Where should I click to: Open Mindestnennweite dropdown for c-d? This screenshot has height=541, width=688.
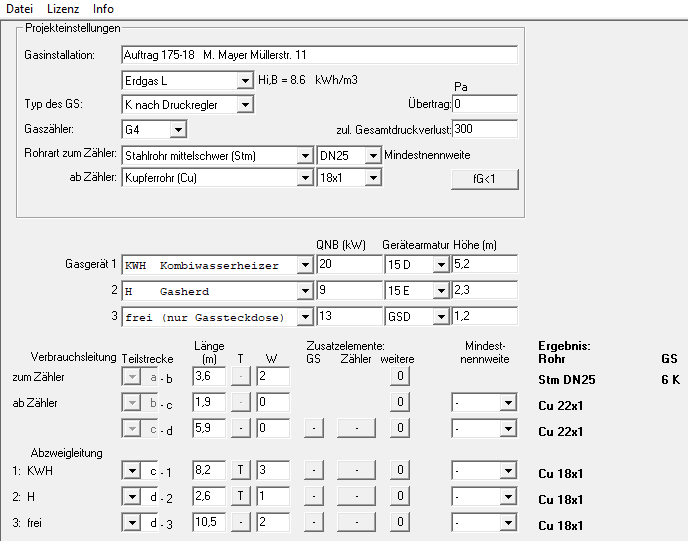(x=508, y=429)
